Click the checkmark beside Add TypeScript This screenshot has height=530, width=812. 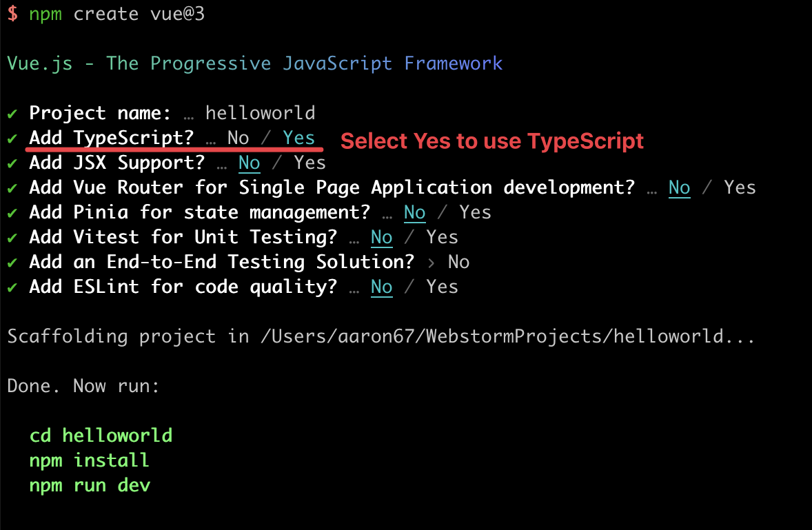[x=12, y=138]
